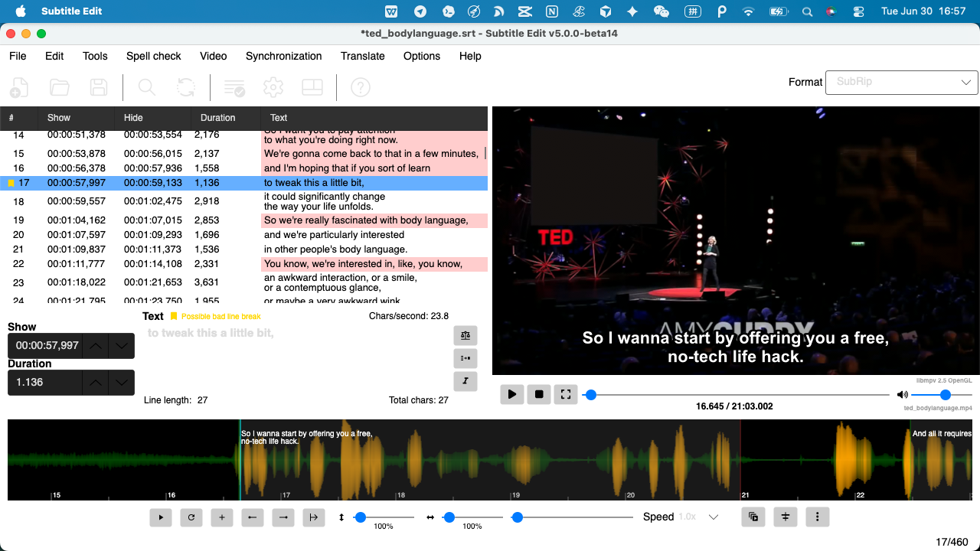Increase Duration with up arrow

[96, 383]
